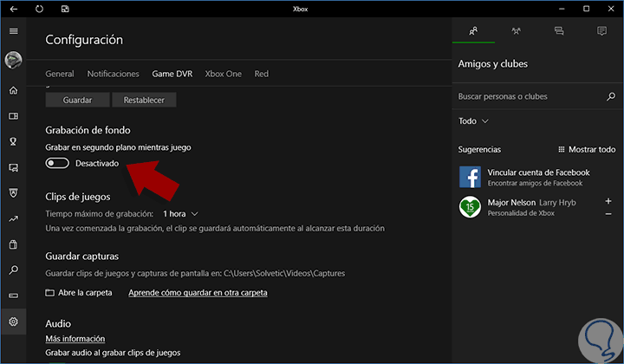
Task: Open Aprende cómo guardar en otra carpeta link
Action: tap(198, 293)
